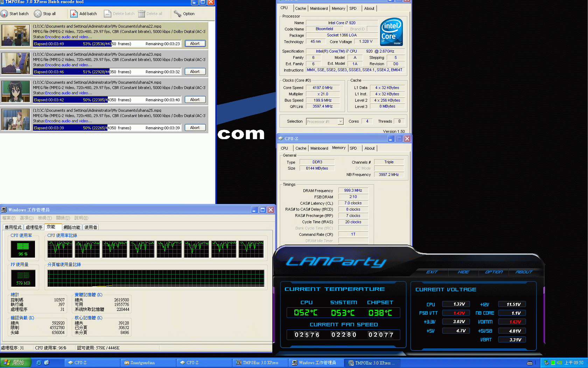Click the VDIMM 1.63V voltage readout
Viewport: 588px width, 368px height.
click(x=512, y=322)
